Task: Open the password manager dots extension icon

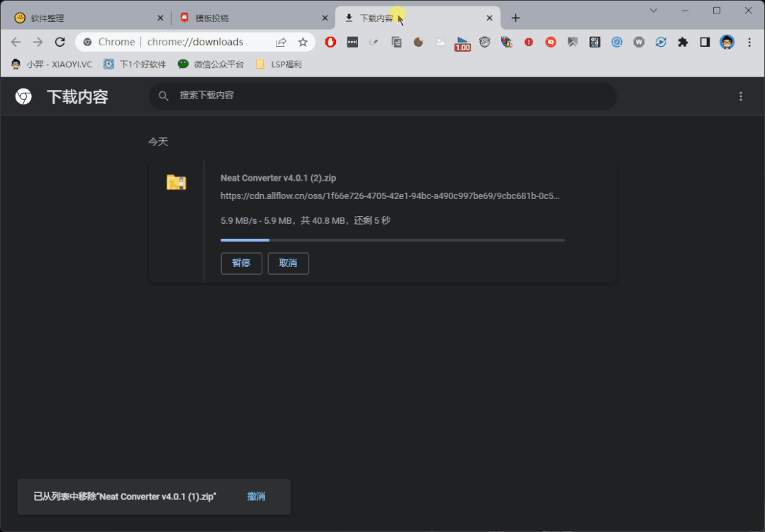Action: pos(352,42)
